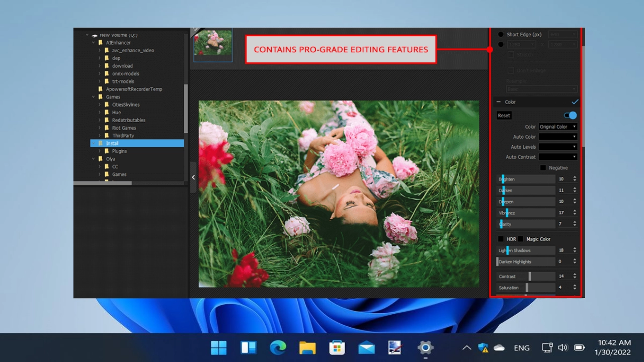Open the Color dropdown showing Original Color
644x362 pixels.
tap(558, 127)
